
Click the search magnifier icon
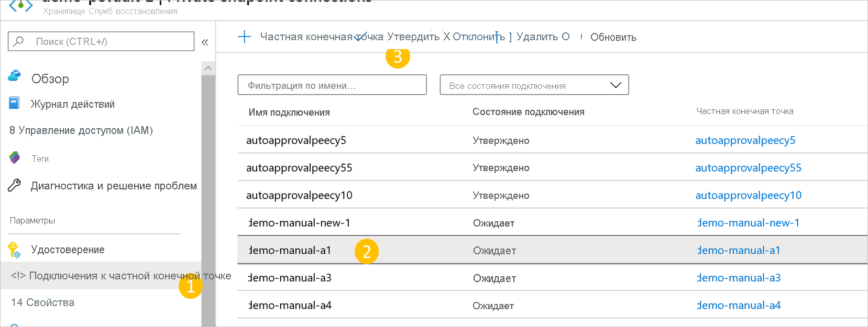tap(19, 41)
